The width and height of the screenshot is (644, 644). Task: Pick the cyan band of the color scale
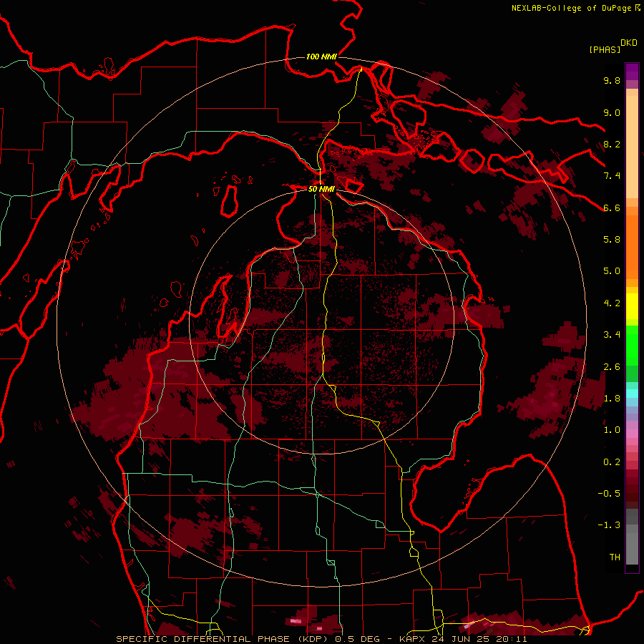[x=632, y=393]
